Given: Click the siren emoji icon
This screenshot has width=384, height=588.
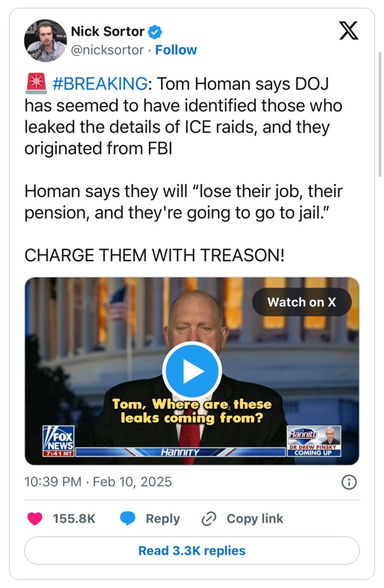Looking at the screenshot, I should 36,83.
